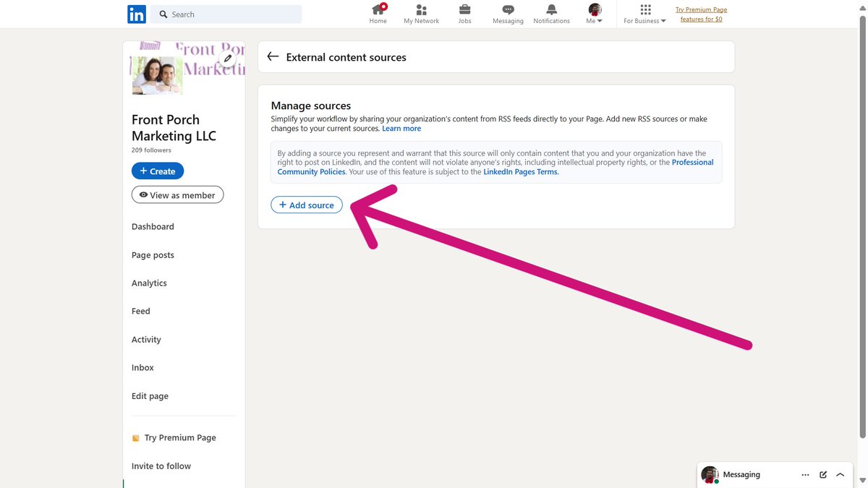Image resolution: width=868 pixels, height=488 pixels.
Task: Open Inbox in the sidebar
Action: 142,368
